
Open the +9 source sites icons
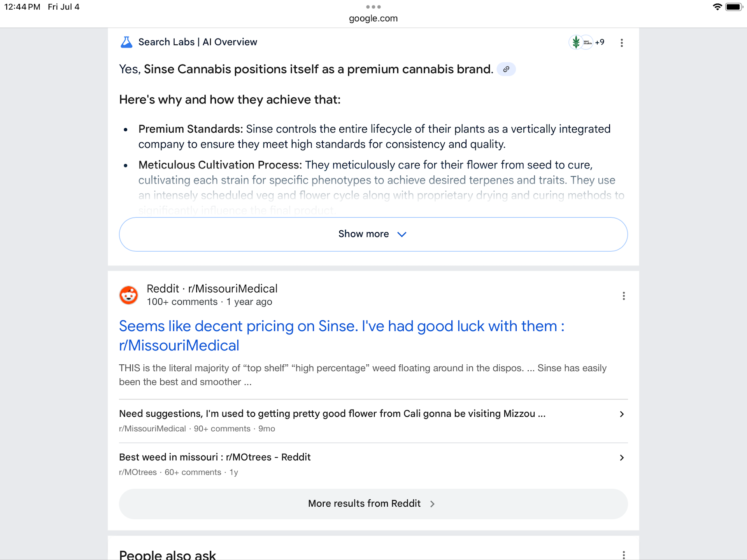coord(587,42)
